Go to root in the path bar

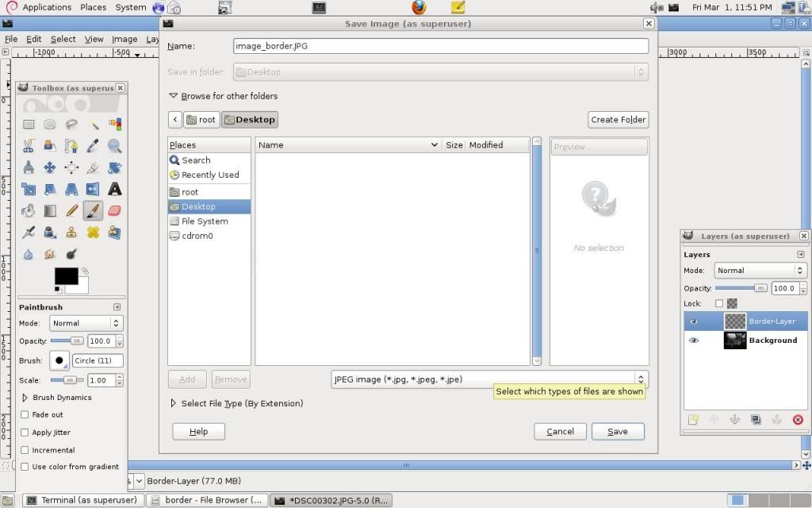point(201,120)
